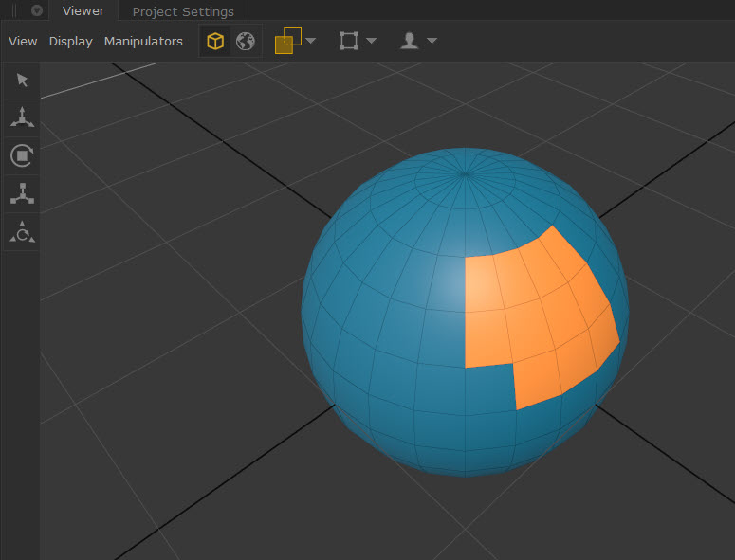Open the Manipulators menu
This screenshot has width=735, height=560.
143,42
